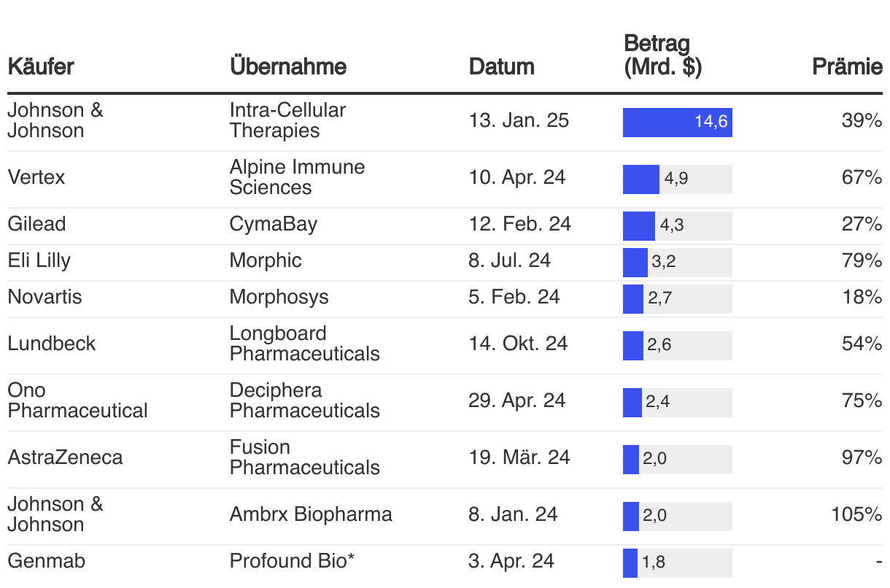Select the Lundbeck buyer cell
Screen dimensions: 890x588
pos(51,344)
